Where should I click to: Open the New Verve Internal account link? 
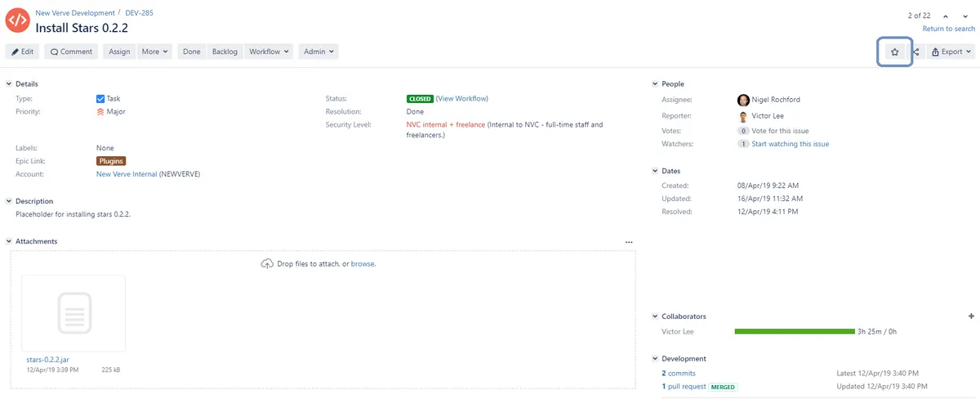[x=127, y=174]
